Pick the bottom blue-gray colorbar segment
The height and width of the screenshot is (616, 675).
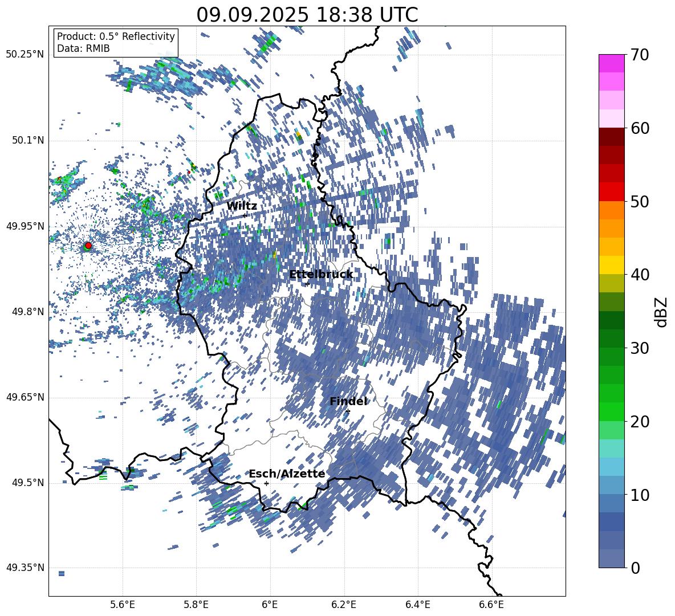[x=611, y=558]
